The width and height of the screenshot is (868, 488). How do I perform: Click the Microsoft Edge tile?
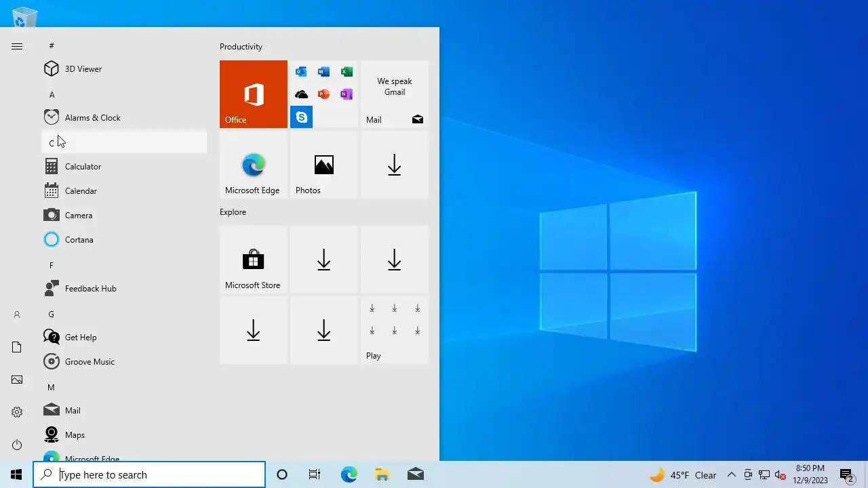point(254,165)
